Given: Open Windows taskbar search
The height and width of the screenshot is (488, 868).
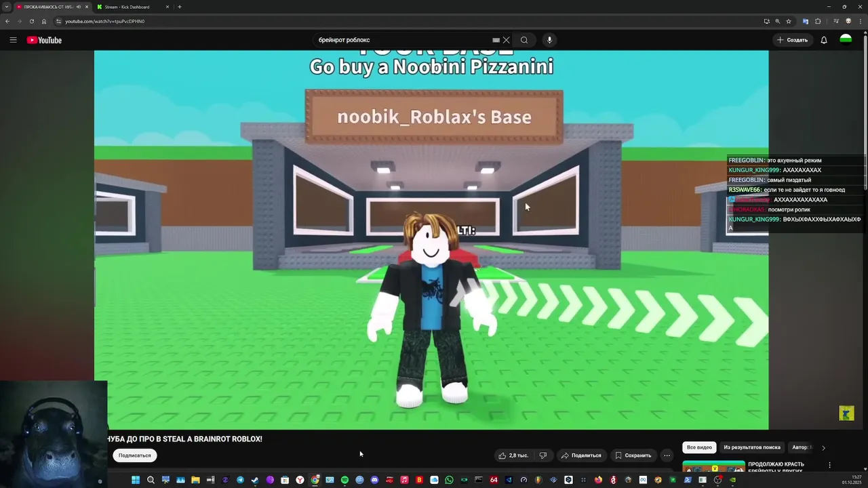Looking at the screenshot, I should (151, 480).
